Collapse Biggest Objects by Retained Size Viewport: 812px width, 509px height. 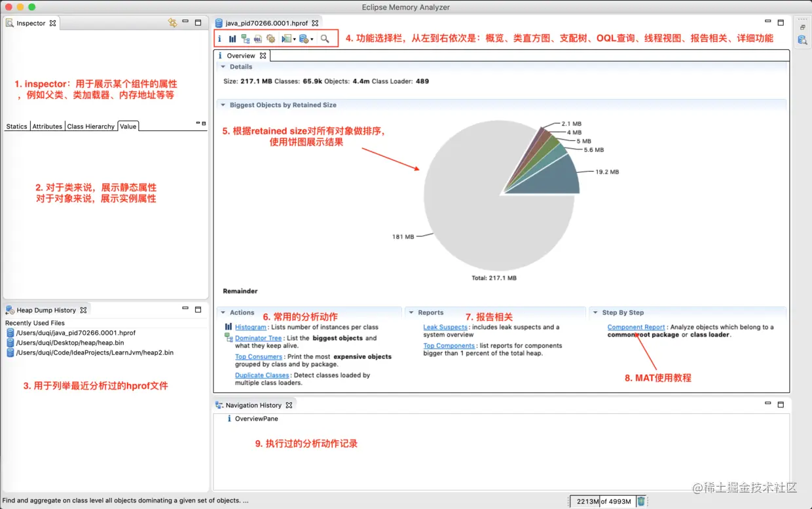(223, 105)
